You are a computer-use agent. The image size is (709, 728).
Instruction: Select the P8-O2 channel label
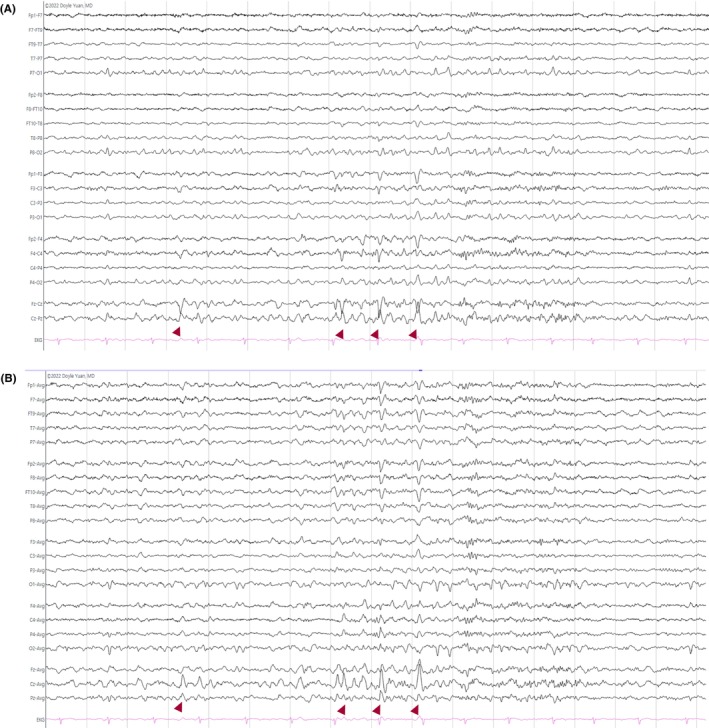[36, 152]
